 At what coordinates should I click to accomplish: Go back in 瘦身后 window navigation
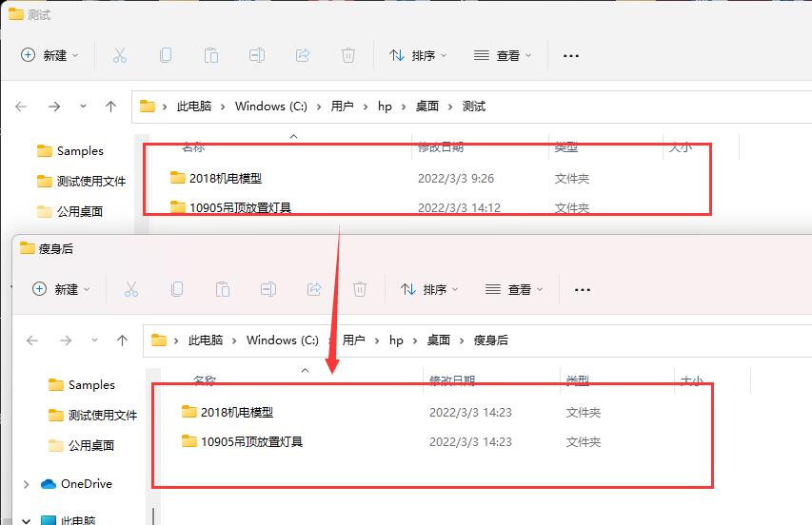[32, 340]
